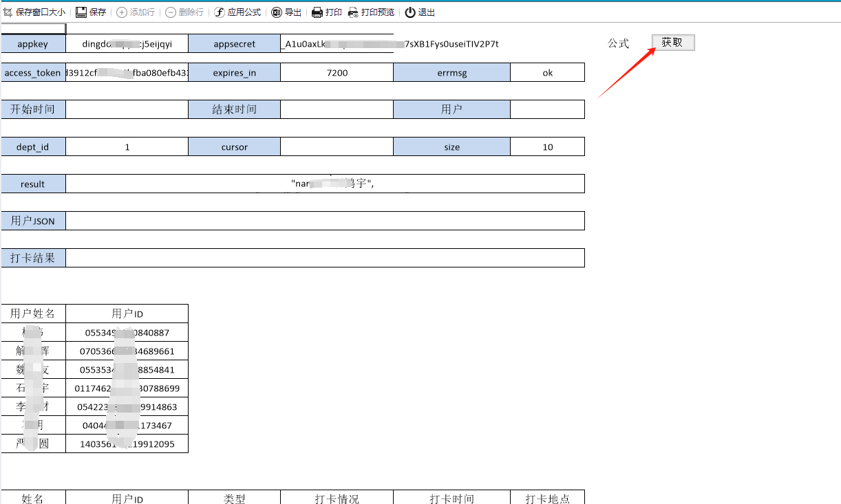The height and width of the screenshot is (504, 841).
Task: Click the empty 用户 value cell
Action: 547,109
